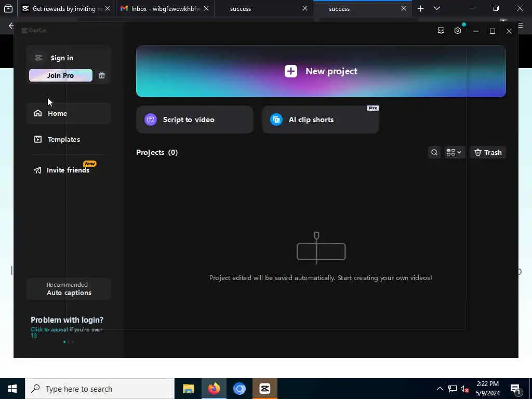Click the CapCut taskbar icon
532x399 pixels.
click(x=264, y=389)
